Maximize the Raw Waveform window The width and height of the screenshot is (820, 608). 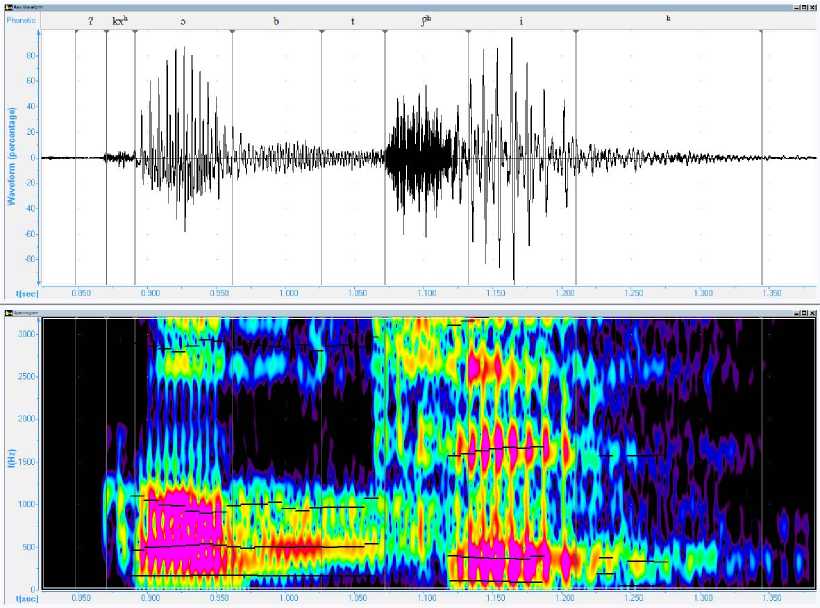[x=803, y=6]
